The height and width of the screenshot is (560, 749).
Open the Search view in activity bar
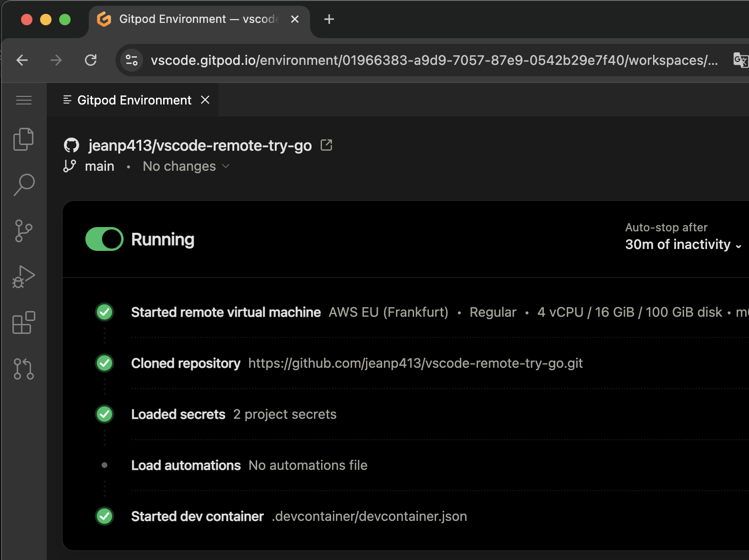point(24,185)
